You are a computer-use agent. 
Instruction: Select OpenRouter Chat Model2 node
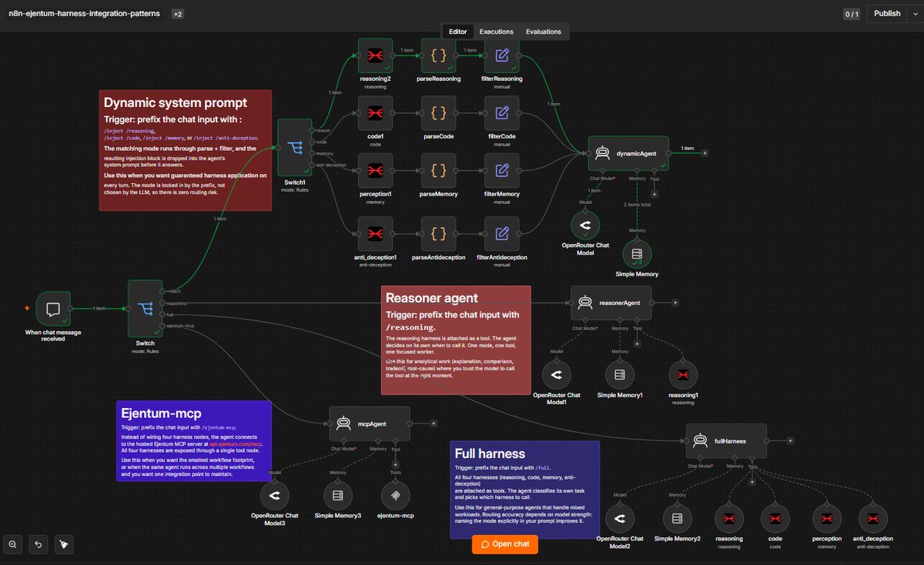[x=620, y=519]
